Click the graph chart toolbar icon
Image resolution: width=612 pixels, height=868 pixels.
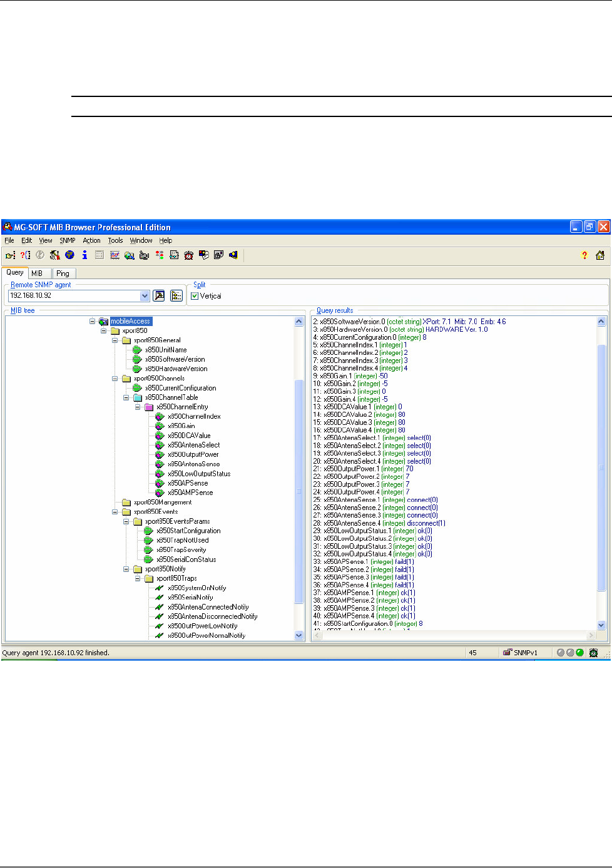[115, 255]
